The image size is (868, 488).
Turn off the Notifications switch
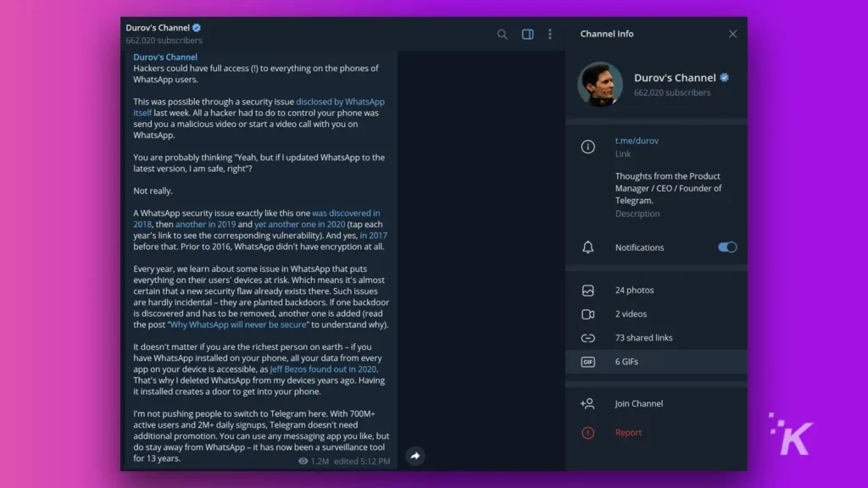pos(727,247)
